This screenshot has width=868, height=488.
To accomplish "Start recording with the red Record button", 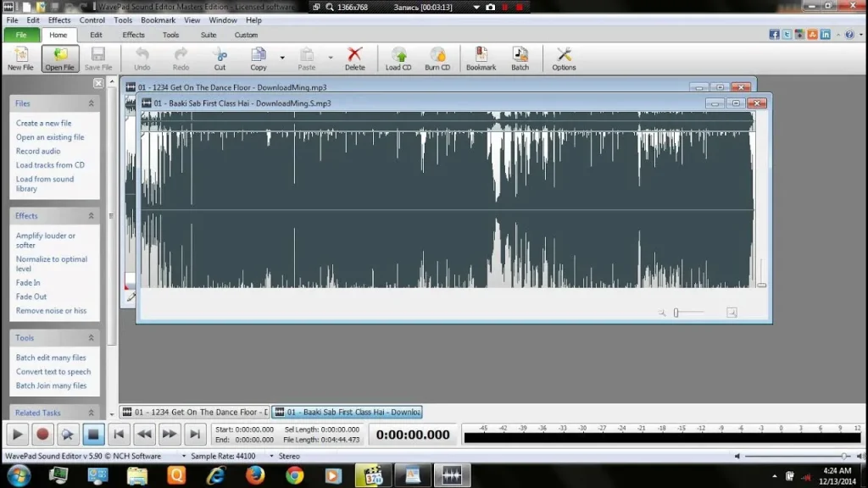I will tap(42, 435).
